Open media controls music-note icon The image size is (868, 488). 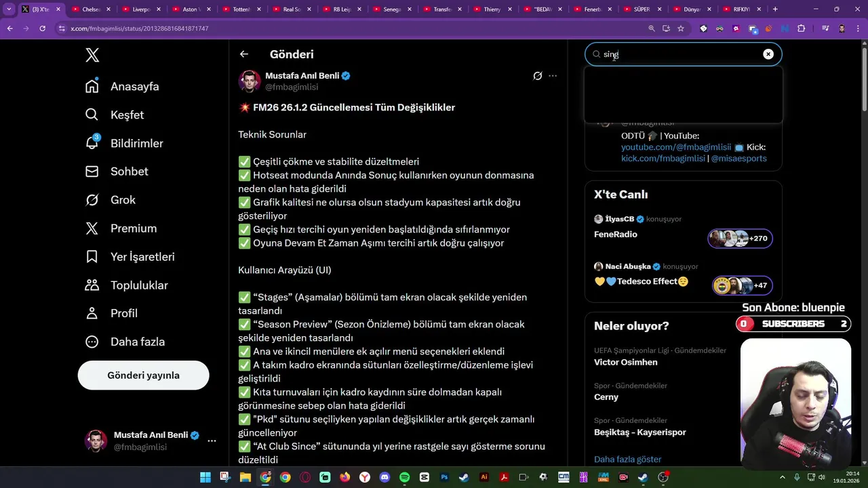tap(825, 28)
